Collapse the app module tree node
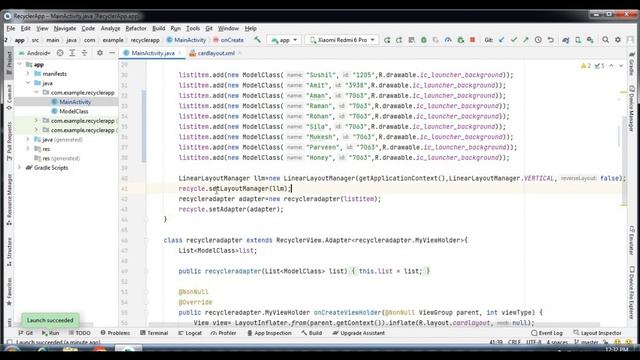640x360 pixels. coord(20,64)
